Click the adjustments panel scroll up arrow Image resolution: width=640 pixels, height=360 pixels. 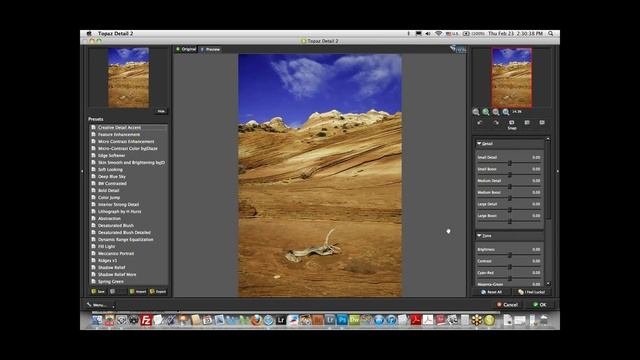pos(548,139)
